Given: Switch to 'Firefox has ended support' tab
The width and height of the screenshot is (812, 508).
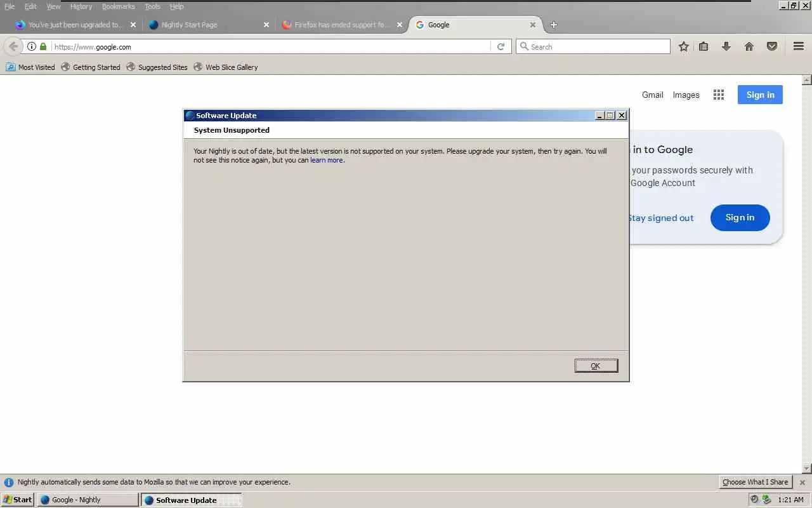Looking at the screenshot, I should (341, 25).
